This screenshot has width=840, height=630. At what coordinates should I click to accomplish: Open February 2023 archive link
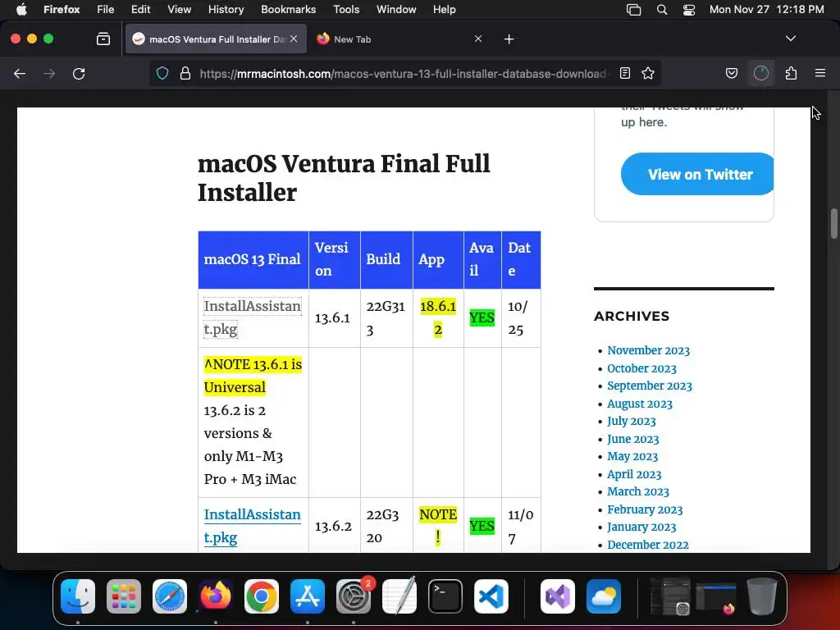click(x=645, y=509)
